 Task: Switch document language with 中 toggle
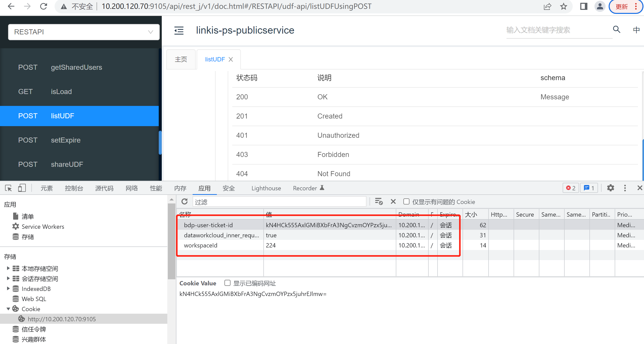point(636,30)
